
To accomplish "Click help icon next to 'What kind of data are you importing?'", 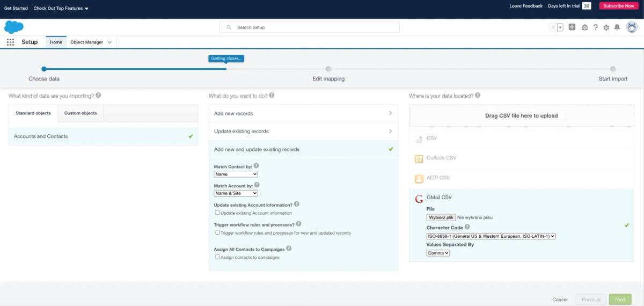I will pos(98,96).
